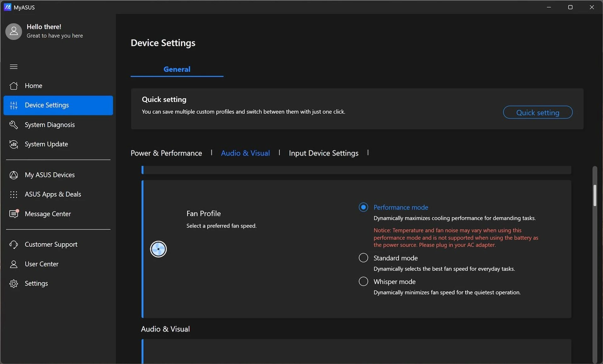The height and width of the screenshot is (364, 603).
Task: Open the Home page
Action: click(58, 86)
